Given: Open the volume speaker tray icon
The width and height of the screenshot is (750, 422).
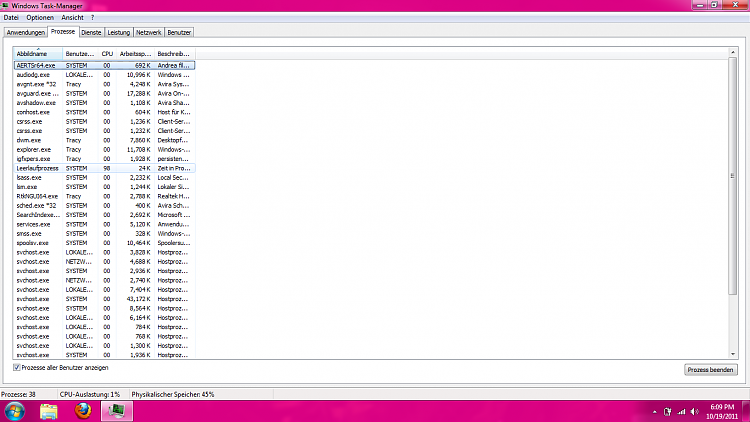Looking at the screenshot, I should click(695, 411).
